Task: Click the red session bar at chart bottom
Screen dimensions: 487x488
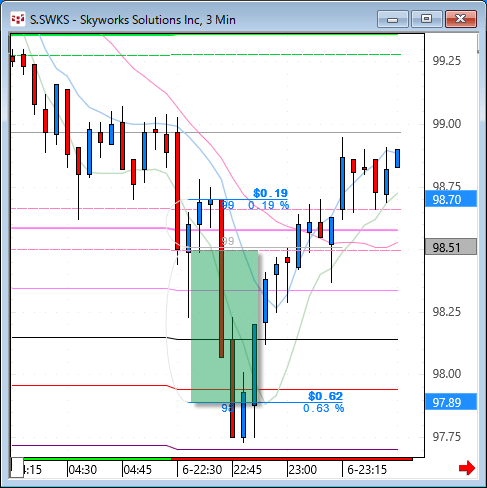Action: (292, 459)
